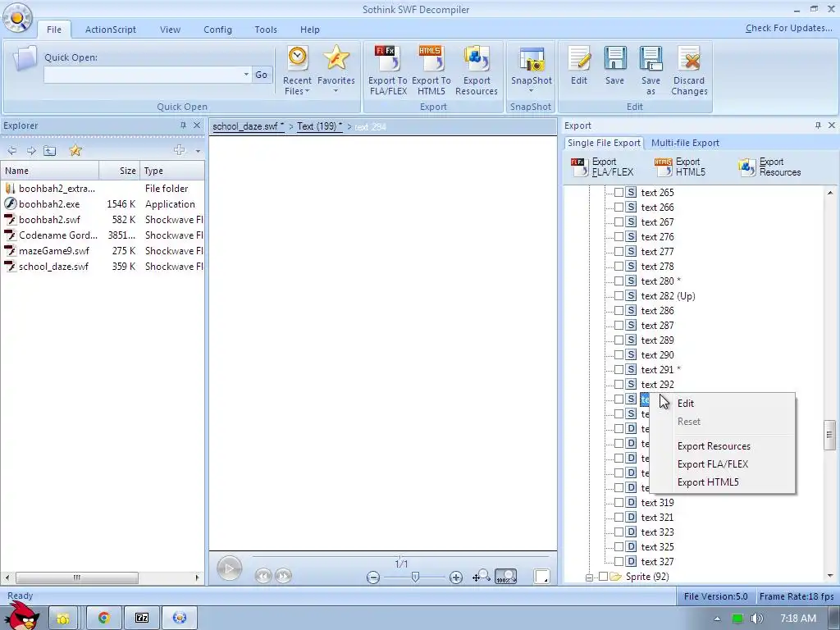This screenshot has width=840, height=630.
Task: Open the Quick Open dropdown arrow
Action: pos(246,75)
